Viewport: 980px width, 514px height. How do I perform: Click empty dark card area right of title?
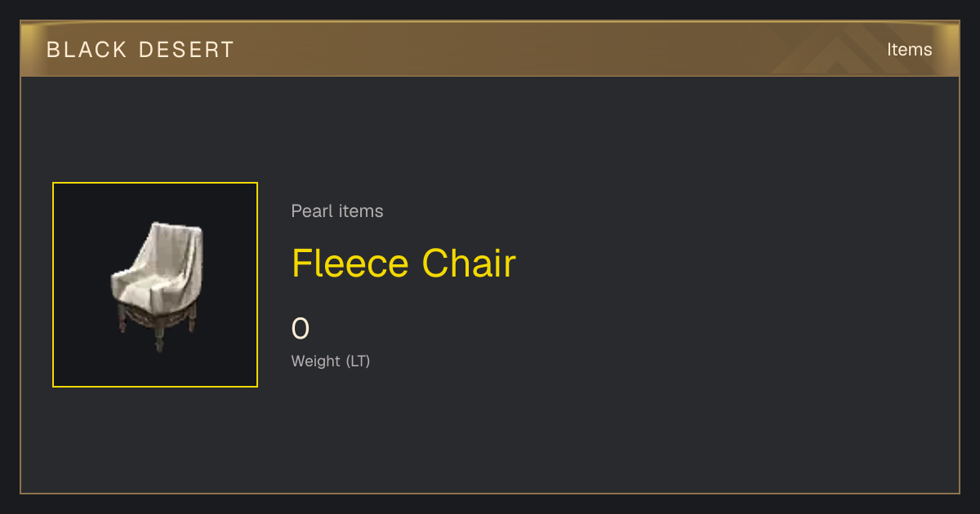click(735, 264)
